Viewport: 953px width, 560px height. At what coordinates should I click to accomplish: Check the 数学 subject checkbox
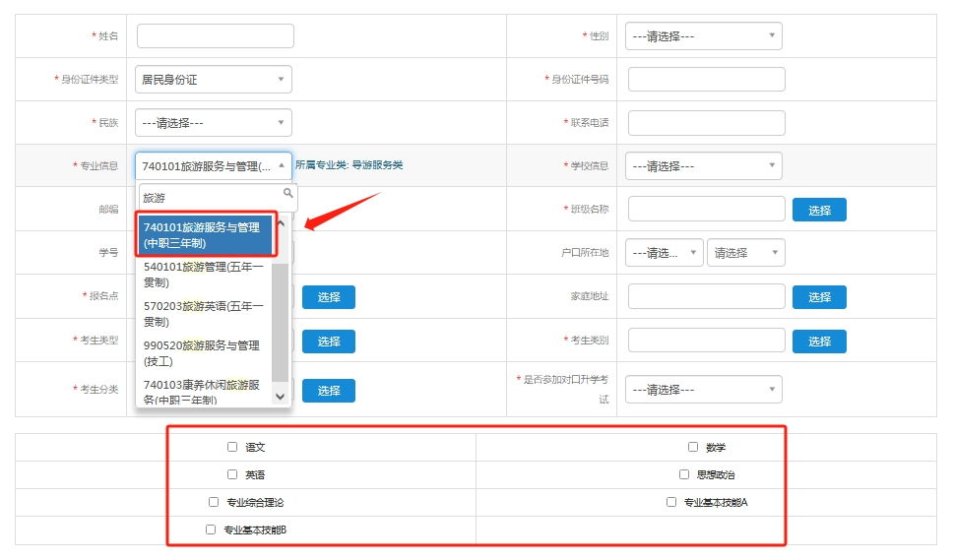(693, 447)
